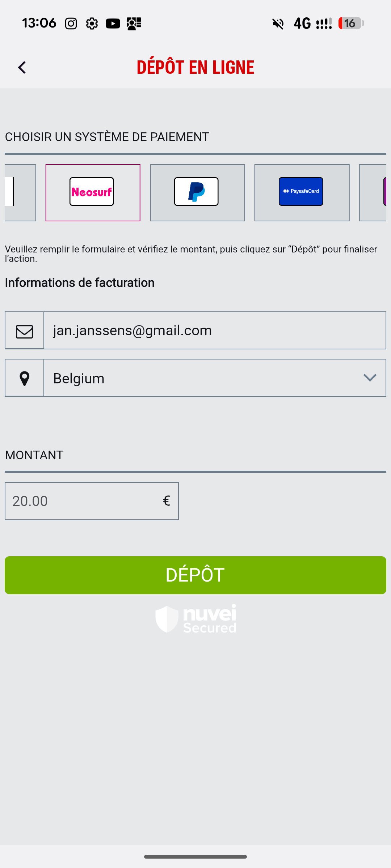Expand country list via chevron arrow
Image resolution: width=391 pixels, height=868 pixels.
370,378
